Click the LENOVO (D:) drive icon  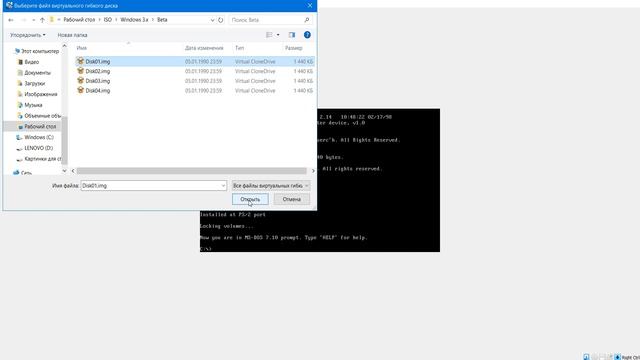[x=19, y=148]
